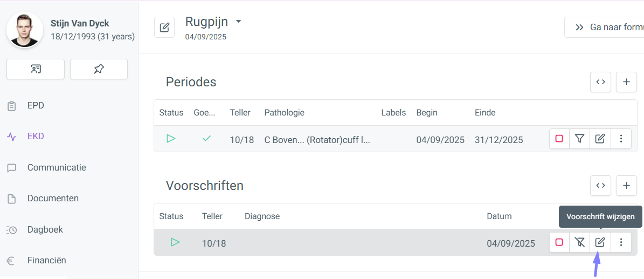This screenshot has width=644, height=279.
Task: Stop the period with the red square icon
Action: pos(559,139)
